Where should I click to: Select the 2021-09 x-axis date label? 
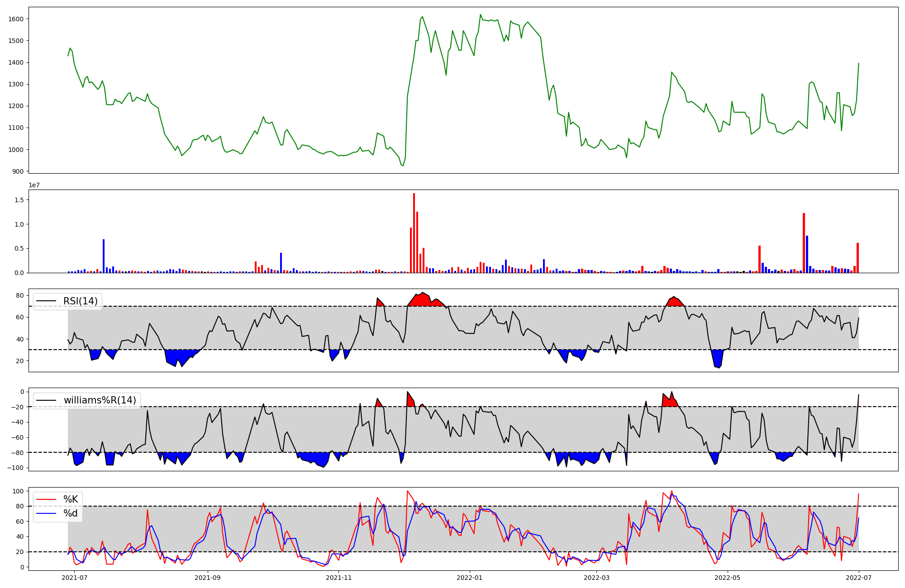(x=208, y=578)
